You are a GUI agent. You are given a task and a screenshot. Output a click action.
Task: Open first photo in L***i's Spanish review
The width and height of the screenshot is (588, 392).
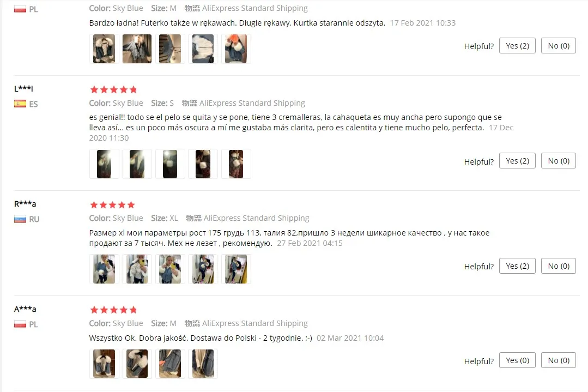[x=104, y=164]
